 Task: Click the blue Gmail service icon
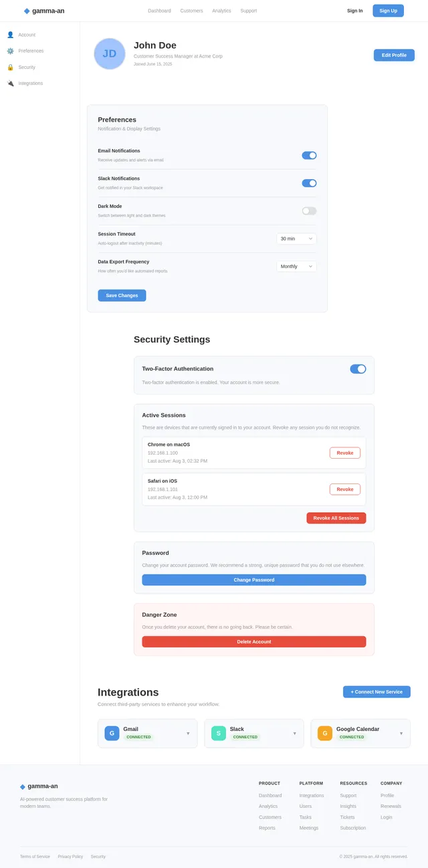coord(112,734)
